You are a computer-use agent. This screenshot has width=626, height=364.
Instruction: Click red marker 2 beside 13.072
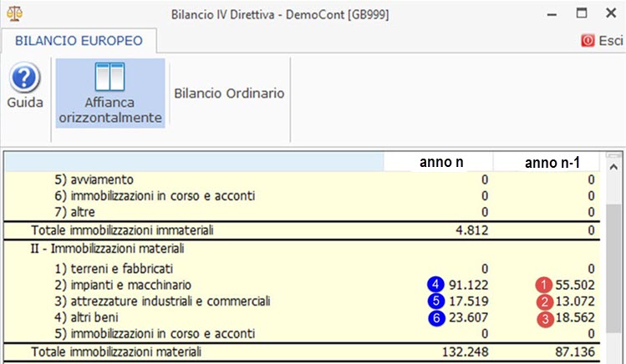tap(545, 302)
